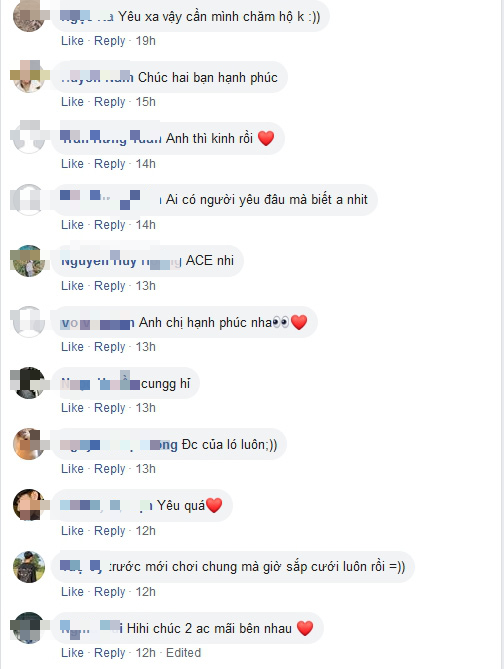Click avatar beside 'Yêu xa vậy' comment

click(29, 16)
